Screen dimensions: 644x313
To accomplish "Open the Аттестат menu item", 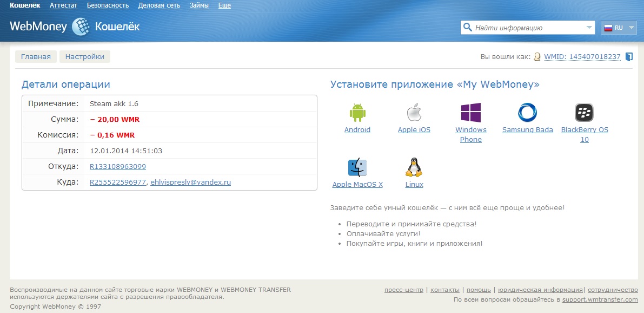I will click(x=63, y=5).
